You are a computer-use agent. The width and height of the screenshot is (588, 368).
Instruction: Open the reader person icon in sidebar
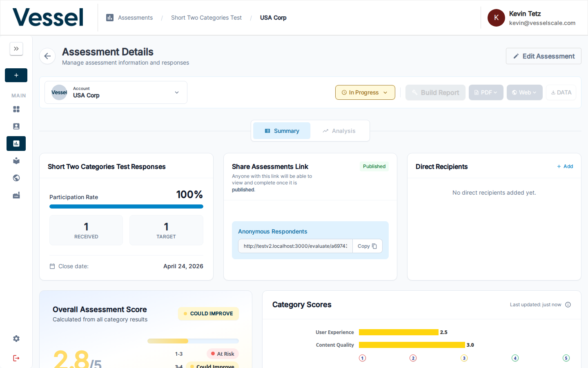tap(16, 161)
